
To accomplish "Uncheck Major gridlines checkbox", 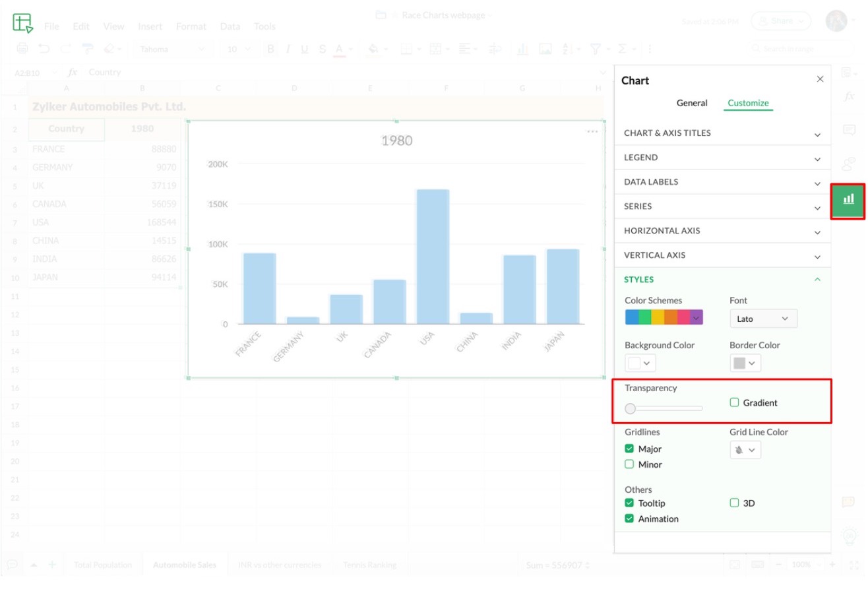I will tap(629, 449).
